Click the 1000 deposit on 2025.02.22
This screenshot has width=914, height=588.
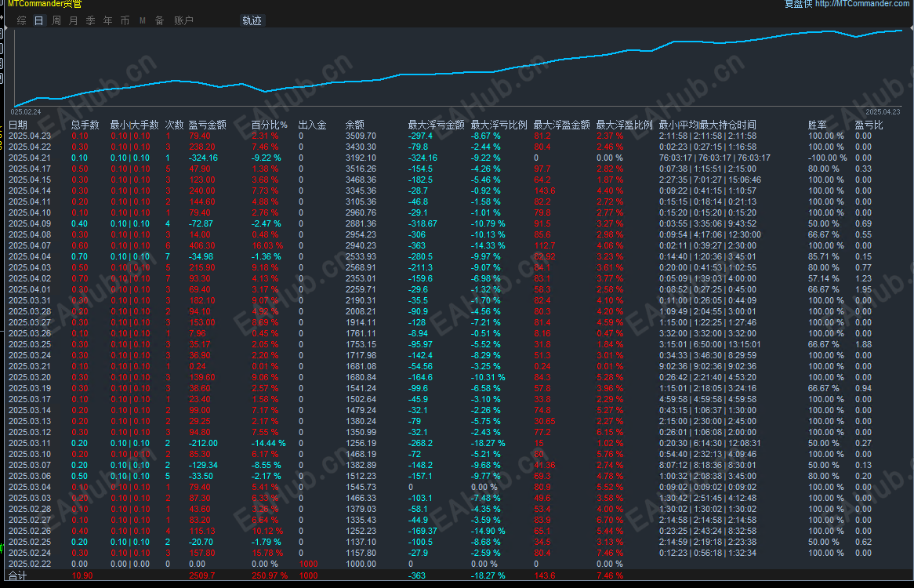(x=308, y=564)
